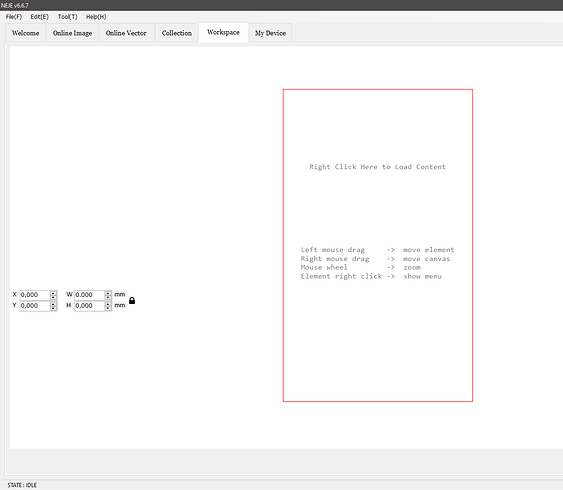
Task: Focus the H height input field
Action: [89, 306]
